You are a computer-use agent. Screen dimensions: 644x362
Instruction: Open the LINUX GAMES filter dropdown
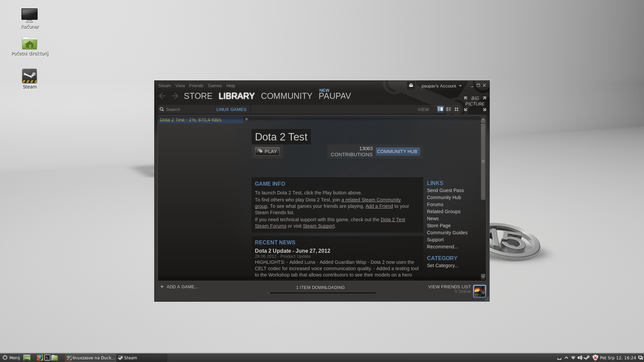(x=231, y=109)
